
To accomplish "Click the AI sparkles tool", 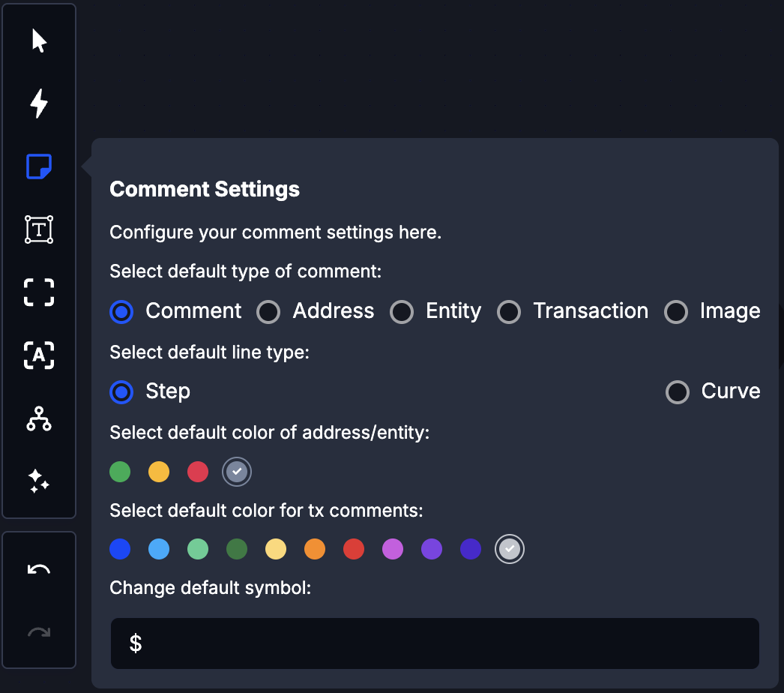I will [39, 481].
